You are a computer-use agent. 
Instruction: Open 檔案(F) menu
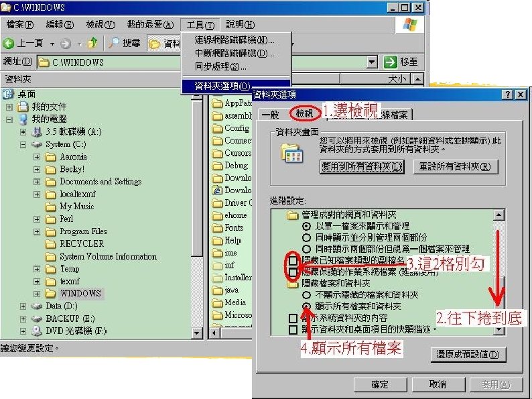click(x=20, y=24)
